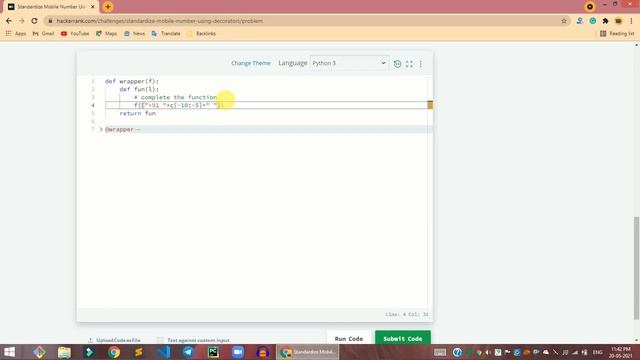Reload the current page

click(x=35, y=21)
